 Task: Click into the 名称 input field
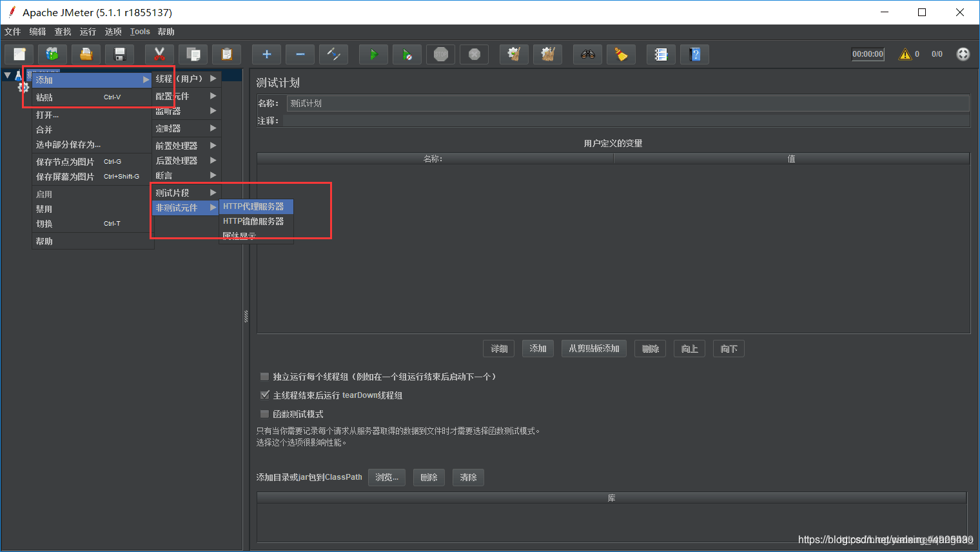click(x=628, y=103)
